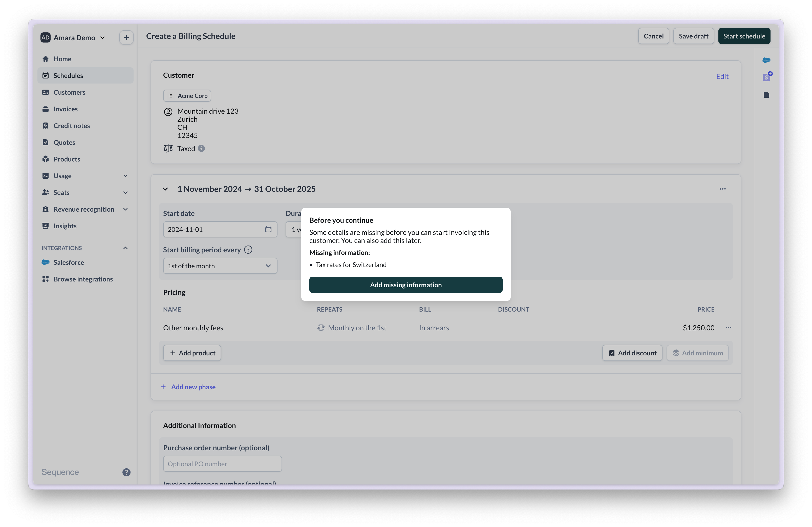Click the plus button beside Amara Demo

[x=126, y=37]
